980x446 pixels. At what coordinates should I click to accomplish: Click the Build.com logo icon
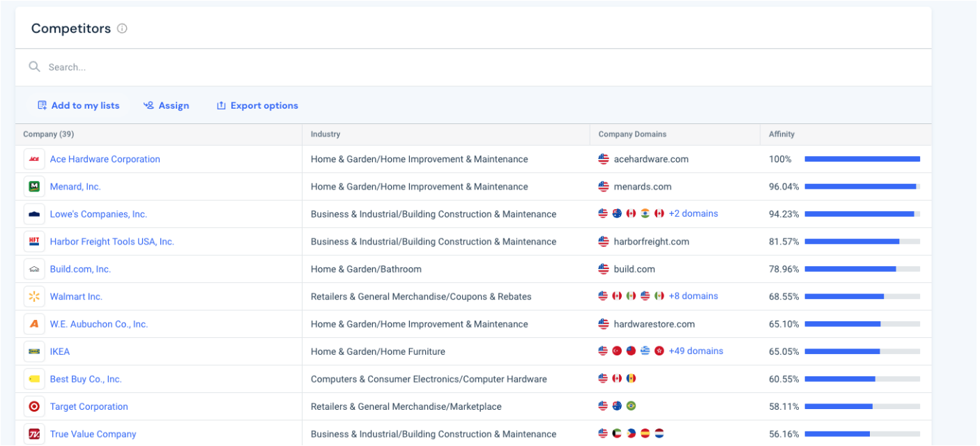click(34, 269)
